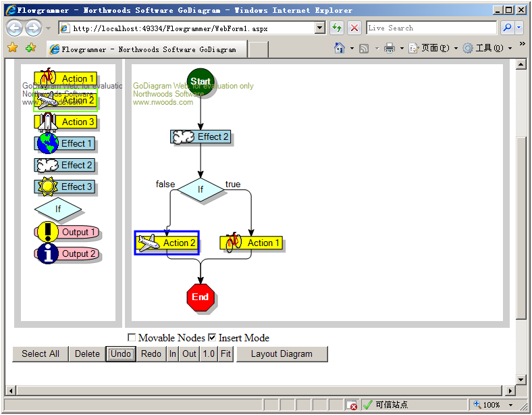Open recent pages dropdown beside Forward
This screenshot has height=415, width=532.
(48, 28)
